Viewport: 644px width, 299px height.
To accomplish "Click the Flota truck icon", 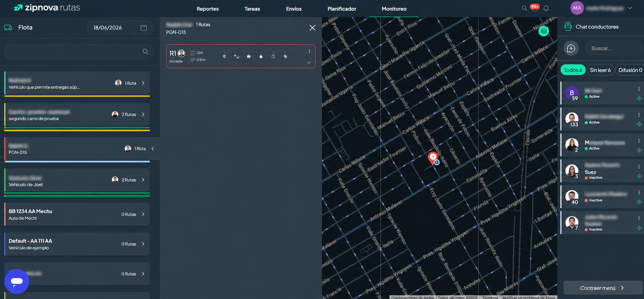I will pos(8,28).
